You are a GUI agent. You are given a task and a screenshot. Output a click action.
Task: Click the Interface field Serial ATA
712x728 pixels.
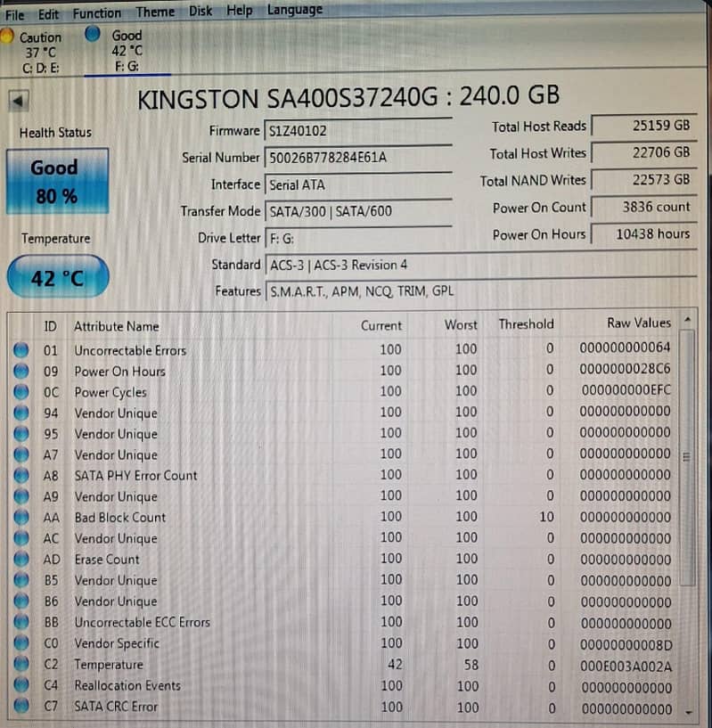(x=357, y=184)
